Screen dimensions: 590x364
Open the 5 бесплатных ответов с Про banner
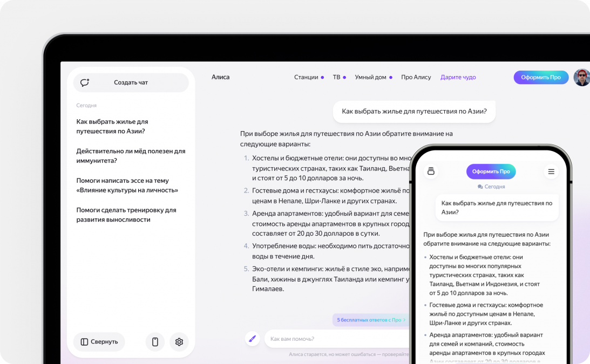(x=371, y=320)
